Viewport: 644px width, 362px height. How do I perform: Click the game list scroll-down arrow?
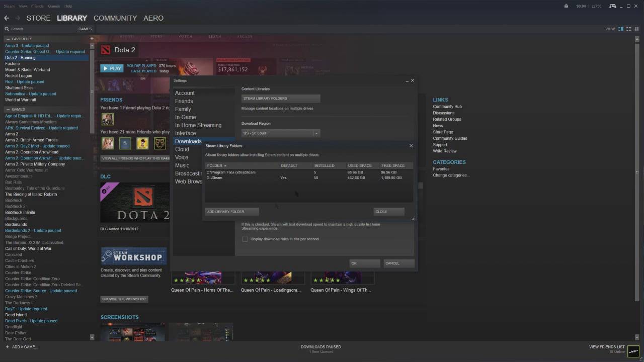[92, 337]
